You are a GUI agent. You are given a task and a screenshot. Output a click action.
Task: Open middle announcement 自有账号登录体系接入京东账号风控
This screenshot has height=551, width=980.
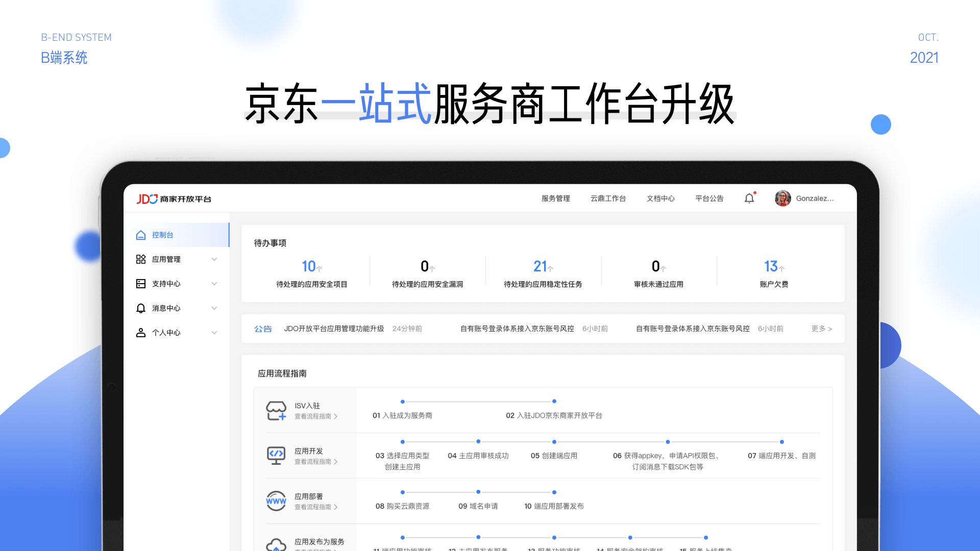tap(517, 329)
